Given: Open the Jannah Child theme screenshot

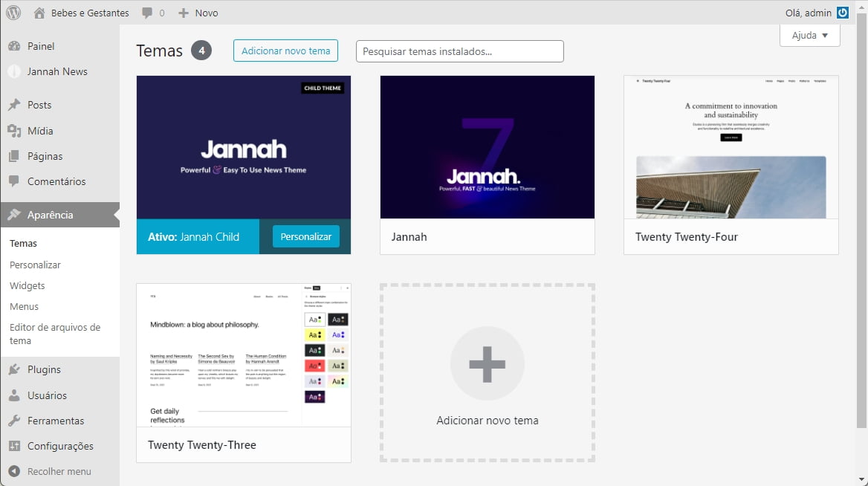Looking at the screenshot, I should click(244, 147).
